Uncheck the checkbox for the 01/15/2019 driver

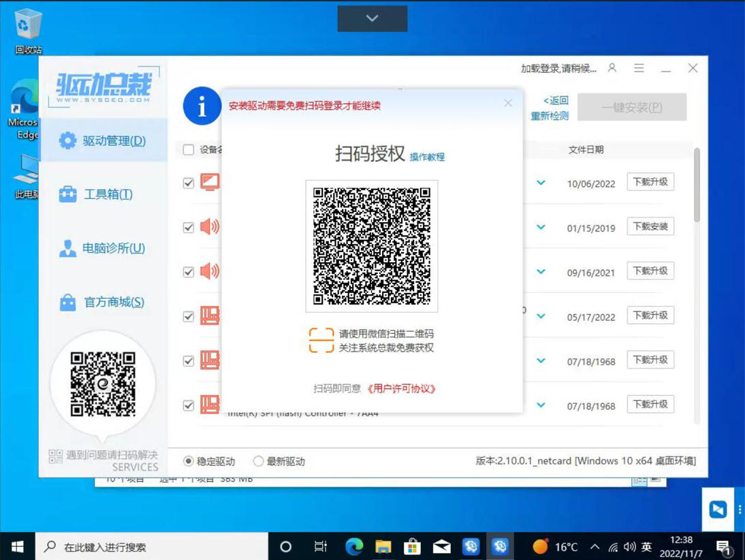click(189, 228)
